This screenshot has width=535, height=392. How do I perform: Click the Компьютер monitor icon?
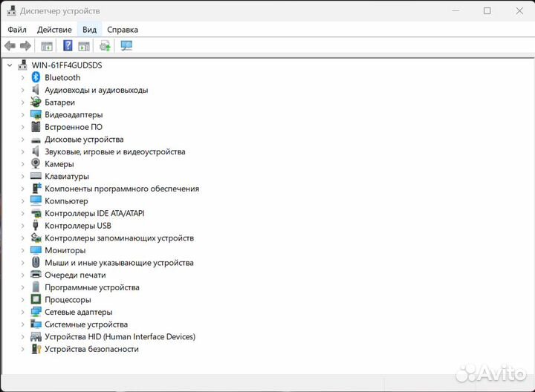click(x=36, y=200)
